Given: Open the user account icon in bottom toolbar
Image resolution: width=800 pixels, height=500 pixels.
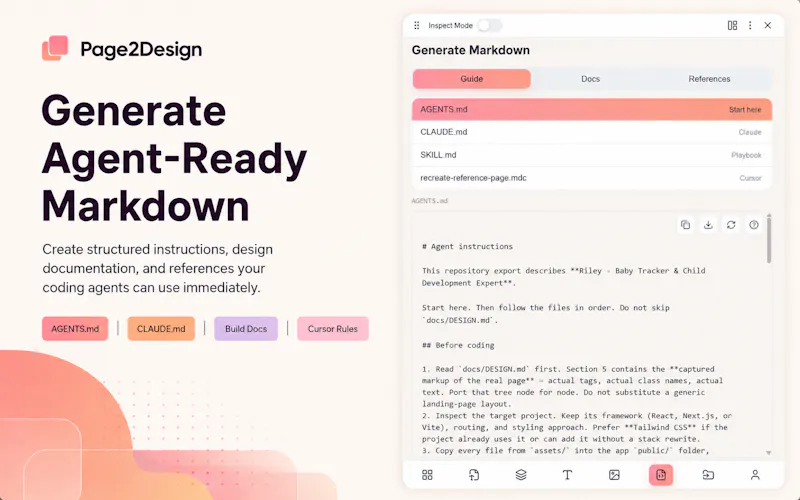Looking at the screenshot, I should point(755,475).
